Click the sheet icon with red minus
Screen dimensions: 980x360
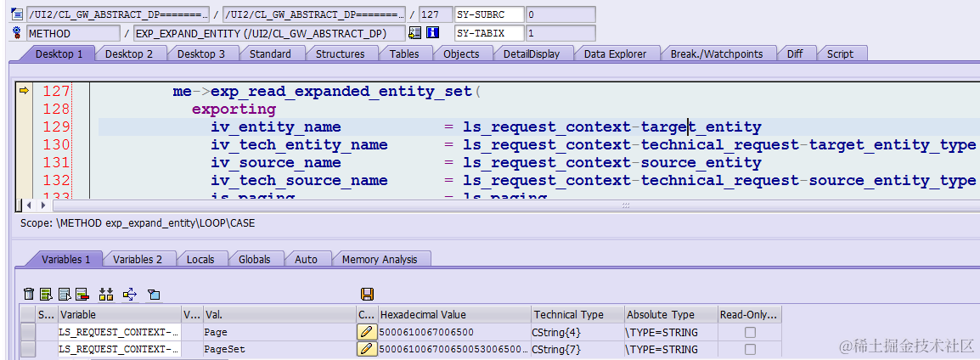coord(82,294)
